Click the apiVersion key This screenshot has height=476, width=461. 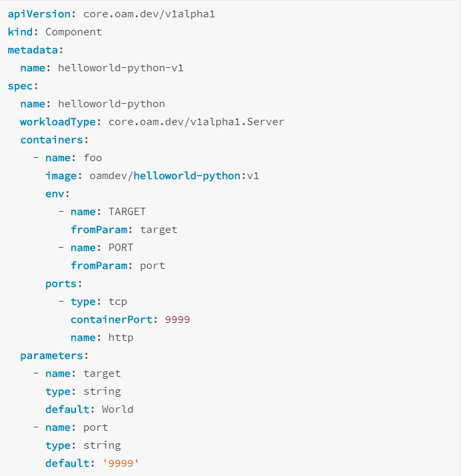coord(39,14)
